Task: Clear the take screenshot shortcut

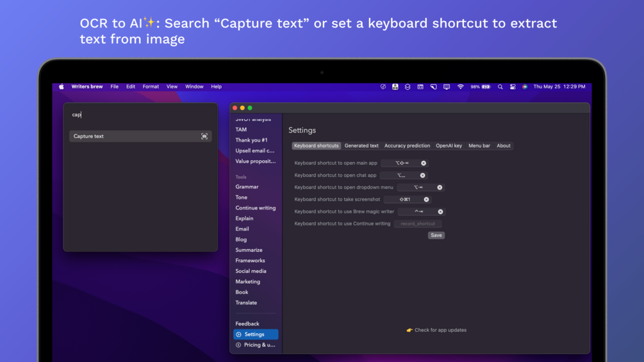Action: pyautogui.click(x=426, y=199)
